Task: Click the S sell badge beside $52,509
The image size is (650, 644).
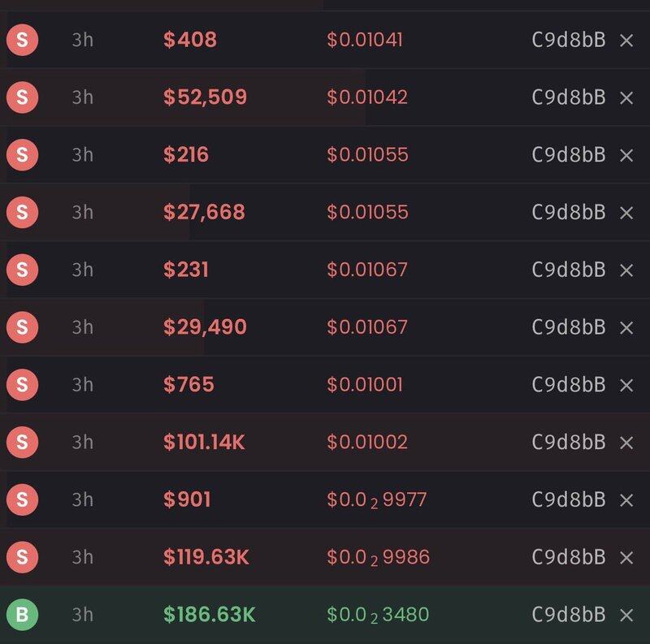Action: click(22, 97)
